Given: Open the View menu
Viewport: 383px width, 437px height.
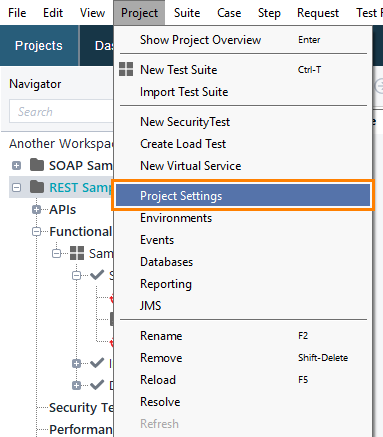Looking at the screenshot, I should [92, 13].
